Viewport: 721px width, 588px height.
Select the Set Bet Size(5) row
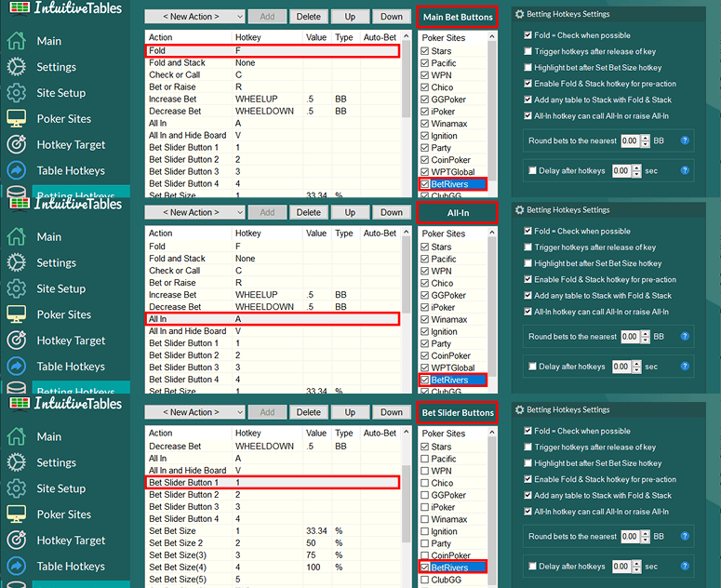click(x=274, y=580)
